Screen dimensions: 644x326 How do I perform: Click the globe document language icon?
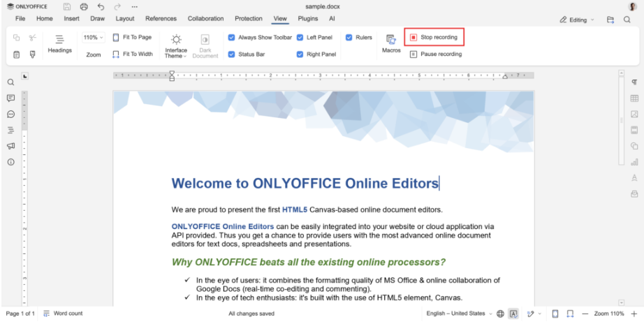500,314
